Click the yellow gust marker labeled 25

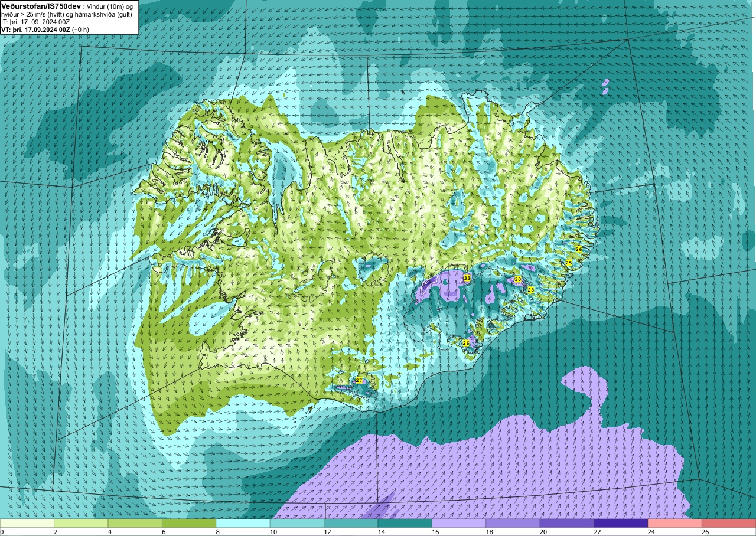(569, 262)
